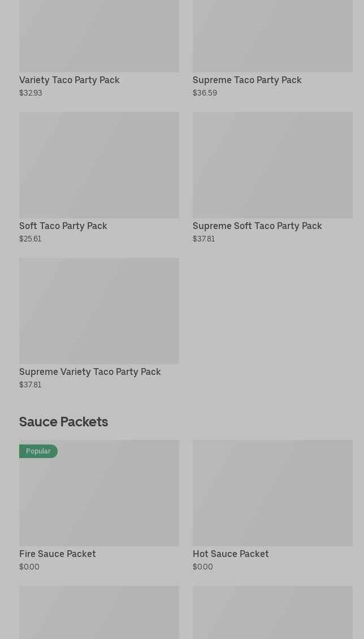The height and width of the screenshot is (639, 364).
Task: Click the $32.93 price label
Action: click(31, 93)
